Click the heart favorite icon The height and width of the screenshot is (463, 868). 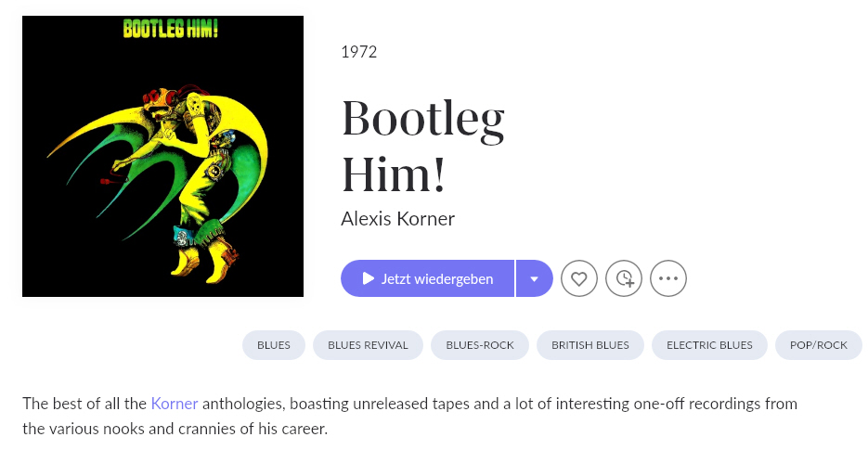pos(579,278)
